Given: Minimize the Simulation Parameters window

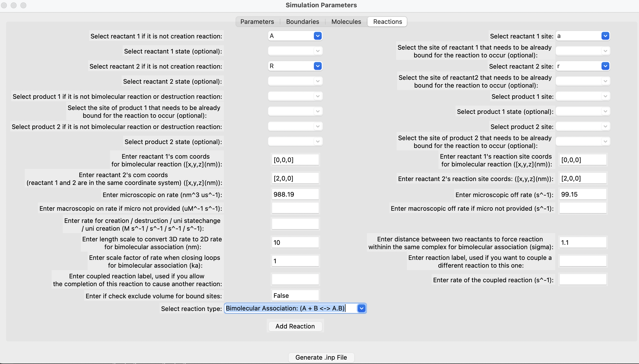Looking at the screenshot, I should click(x=13, y=5).
